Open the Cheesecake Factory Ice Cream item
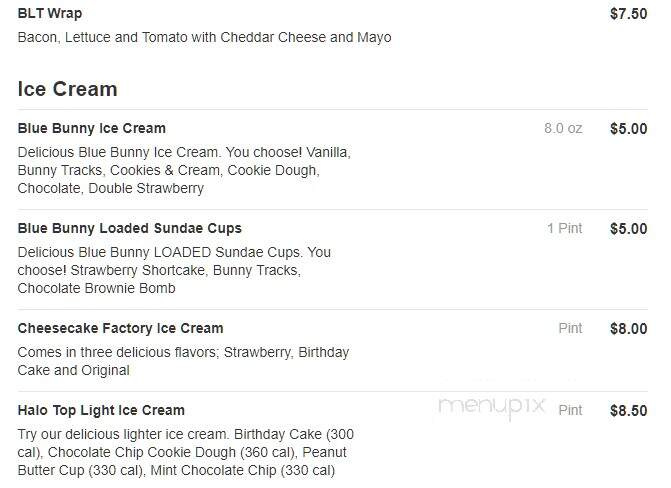Image resolution: width=671 pixels, height=488 pixels. pos(120,328)
